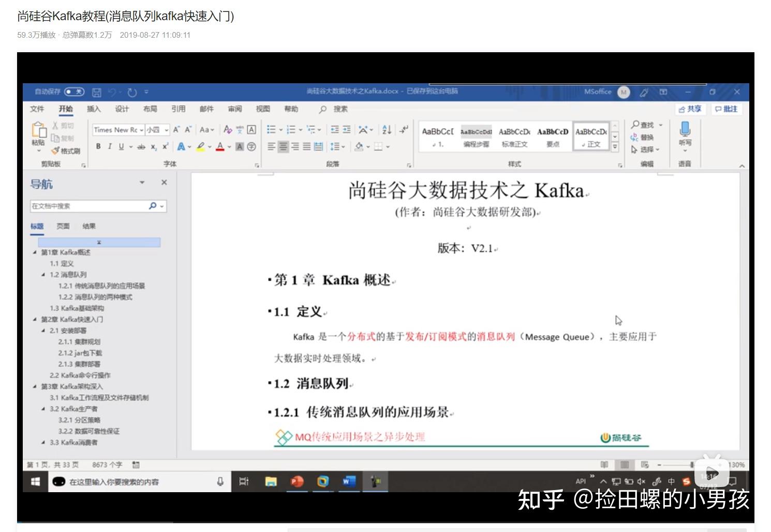Switch to the 插入 ribbon tab

[95, 109]
